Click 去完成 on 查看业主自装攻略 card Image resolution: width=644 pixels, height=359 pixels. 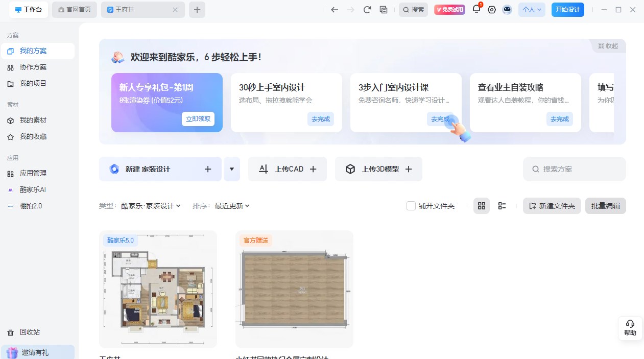560,119
